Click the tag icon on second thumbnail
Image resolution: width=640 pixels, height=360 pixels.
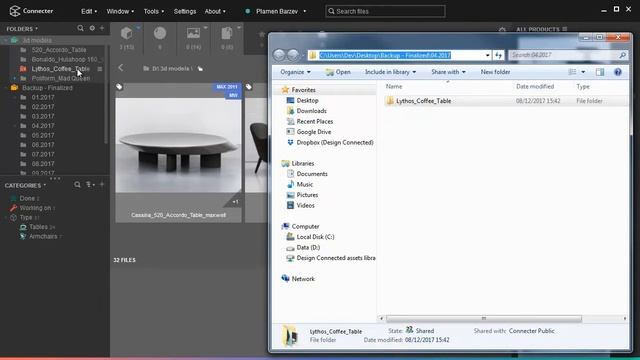pos(249,87)
